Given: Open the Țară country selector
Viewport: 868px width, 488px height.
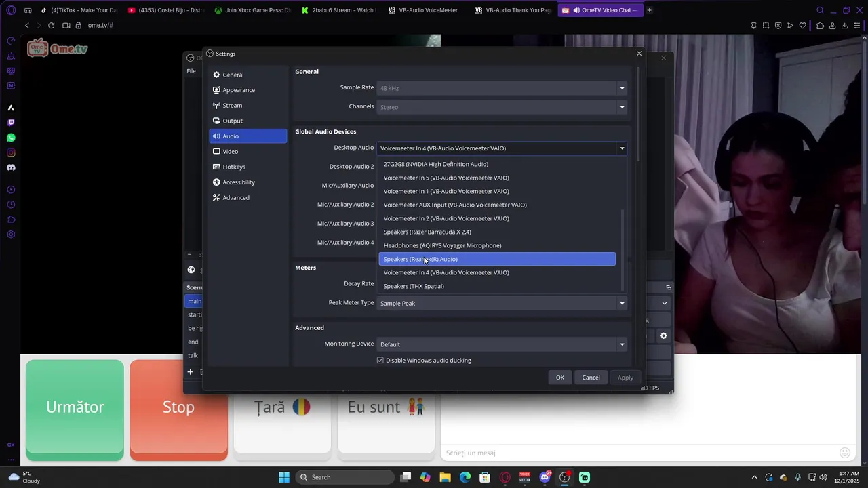Looking at the screenshot, I should click(282, 407).
